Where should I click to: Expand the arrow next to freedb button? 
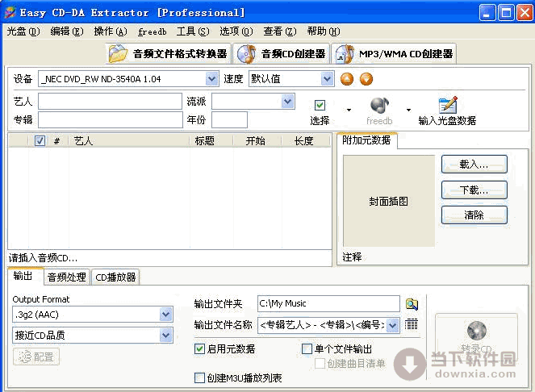pyautogui.click(x=408, y=110)
